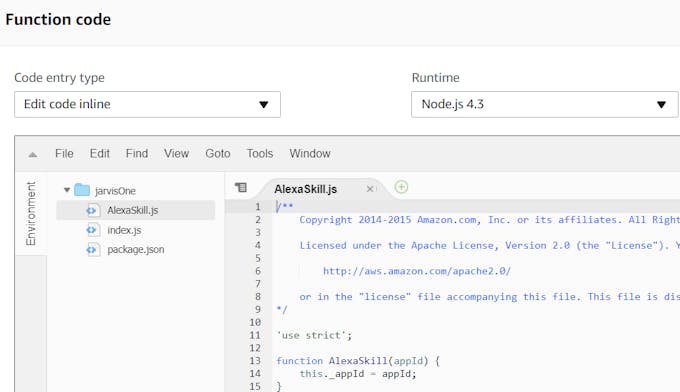The height and width of the screenshot is (392, 680).
Task: Open the Find menu
Action: pos(137,154)
